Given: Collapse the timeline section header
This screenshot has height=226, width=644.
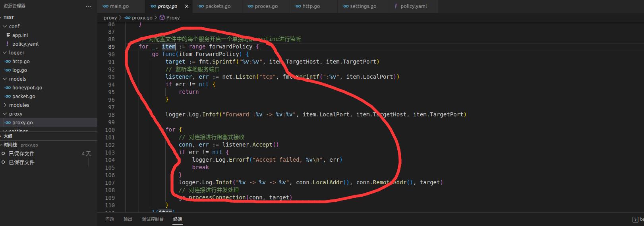Looking at the screenshot, I should click(10, 145).
